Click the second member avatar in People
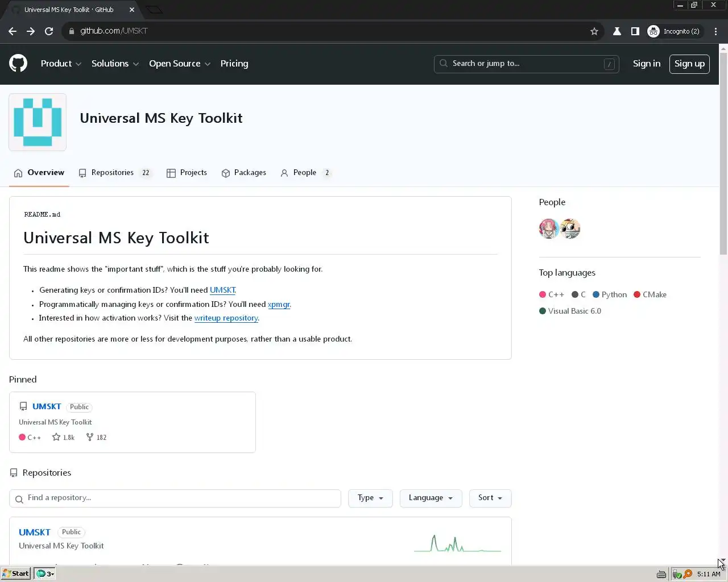 (x=570, y=228)
